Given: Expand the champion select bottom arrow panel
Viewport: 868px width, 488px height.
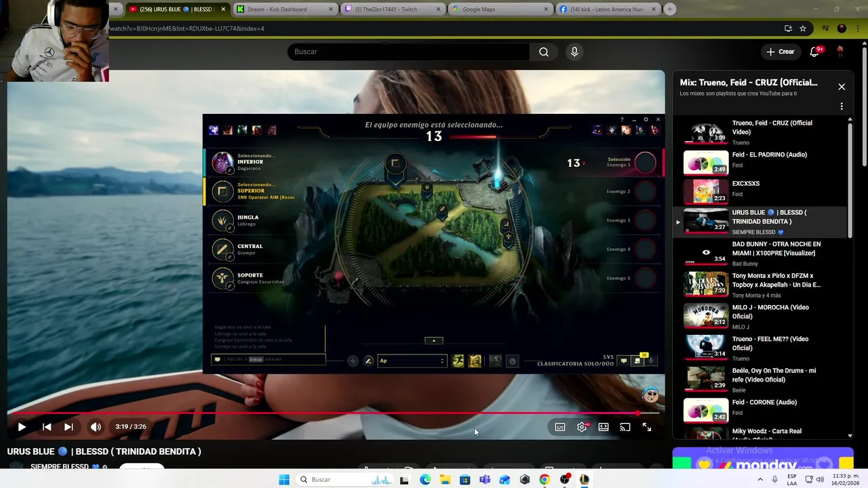Looking at the screenshot, I should [x=433, y=340].
